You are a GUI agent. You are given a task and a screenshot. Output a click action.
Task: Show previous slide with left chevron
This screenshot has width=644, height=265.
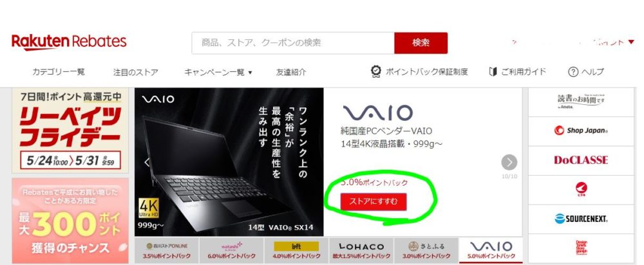coord(147,163)
